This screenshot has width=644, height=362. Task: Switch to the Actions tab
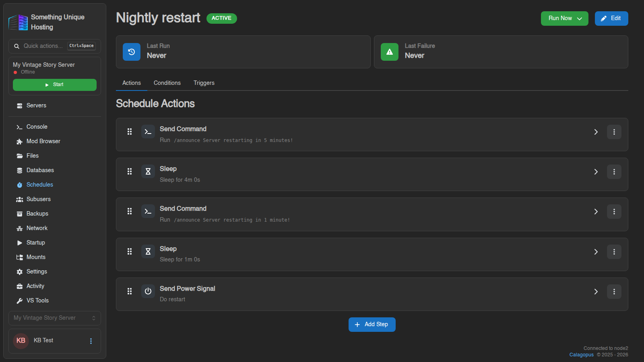(132, 83)
